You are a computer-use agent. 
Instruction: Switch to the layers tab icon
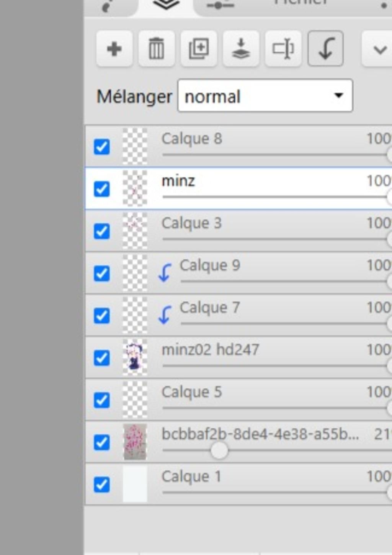pos(166,5)
